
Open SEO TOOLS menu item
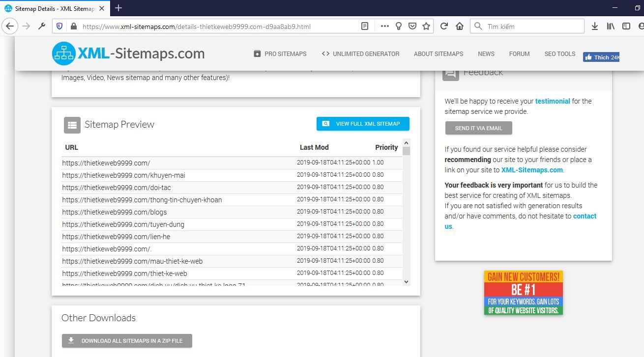pyautogui.click(x=560, y=54)
